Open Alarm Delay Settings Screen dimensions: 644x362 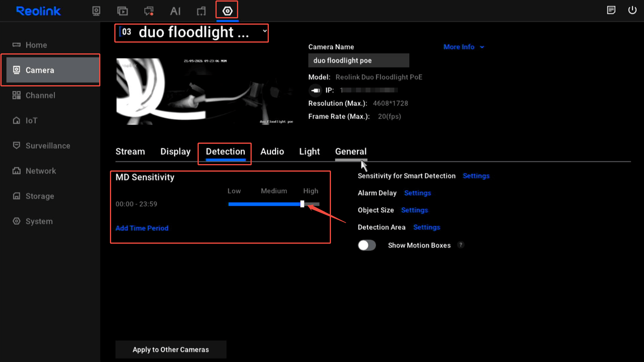(x=417, y=193)
